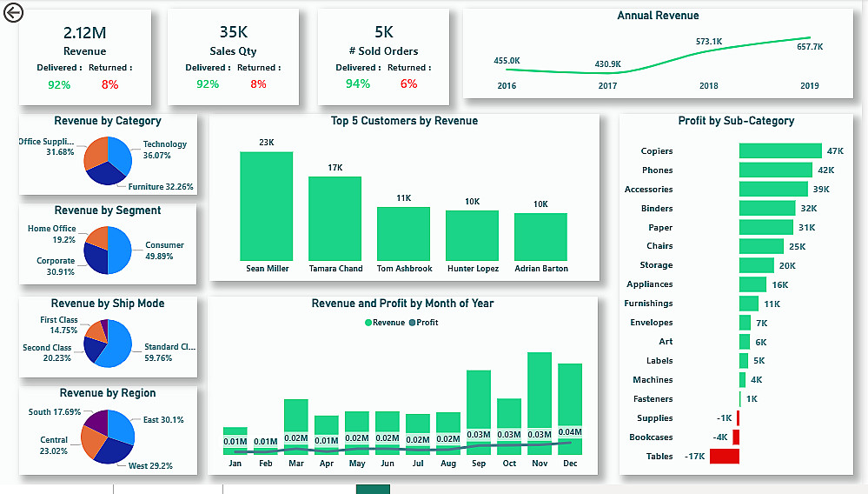This screenshot has height=494, width=868.
Task: Click the 430.9K data label
Action: click(x=608, y=64)
